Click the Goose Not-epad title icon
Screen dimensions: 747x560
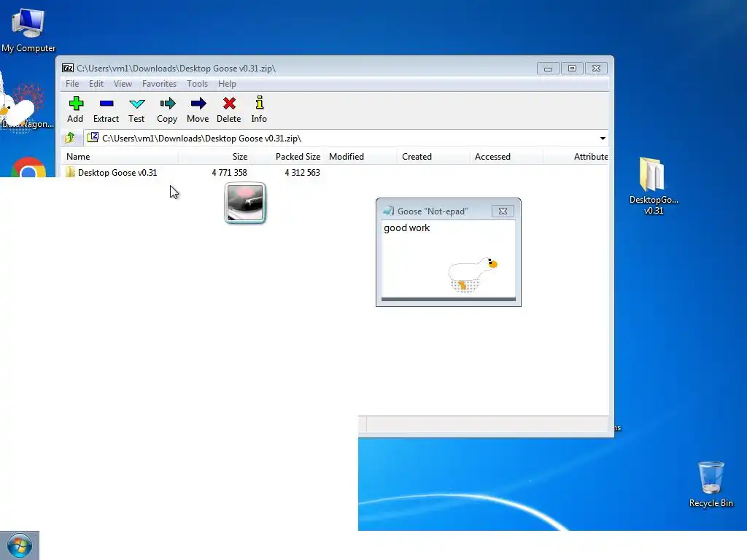[x=388, y=211]
